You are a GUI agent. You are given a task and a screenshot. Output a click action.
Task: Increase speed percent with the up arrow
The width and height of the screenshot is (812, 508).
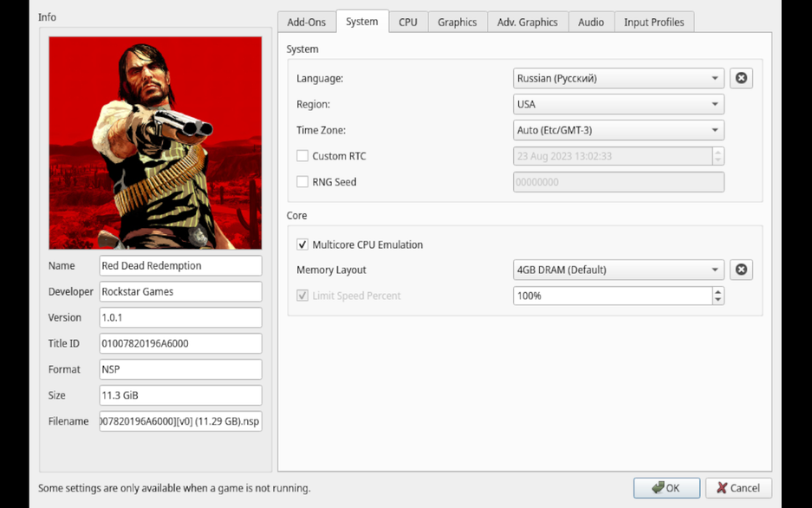tap(718, 291)
